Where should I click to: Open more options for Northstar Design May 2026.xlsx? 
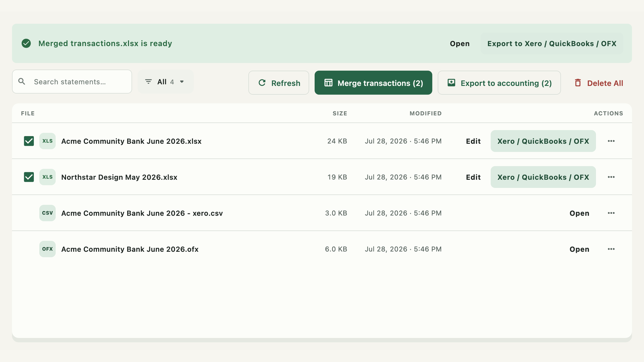611,177
